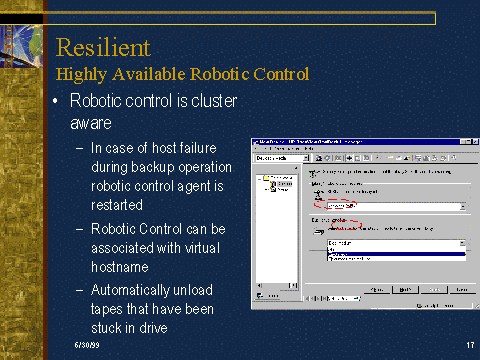
Task: Open the Help menu in the embedded window
Action: point(309,148)
